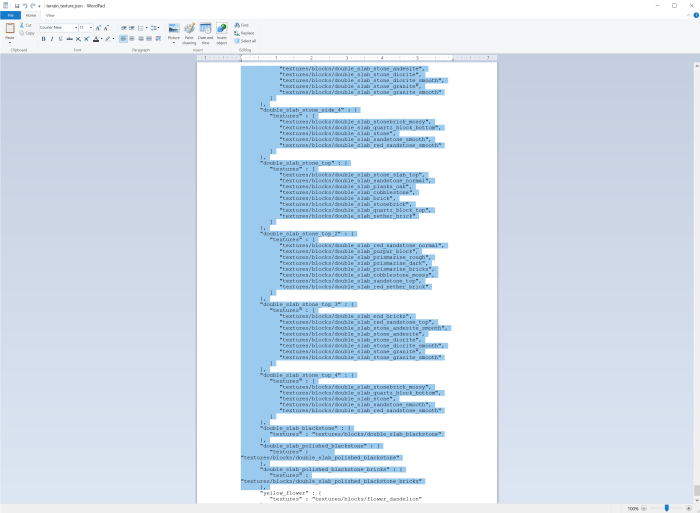Click the WordPad app icon in title bar
The height and width of the screenshot is (513, 700).
pyautogui.click(x=5, y=6)
